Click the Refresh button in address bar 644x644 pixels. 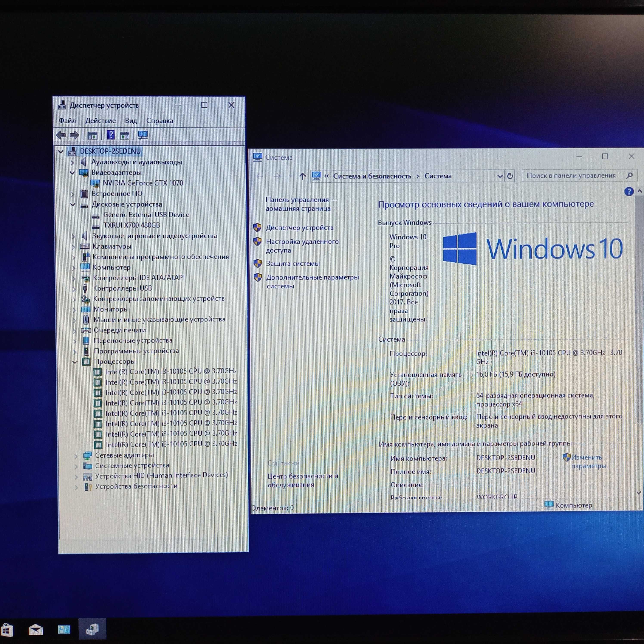pyautogui.click(x=510, y=176)
